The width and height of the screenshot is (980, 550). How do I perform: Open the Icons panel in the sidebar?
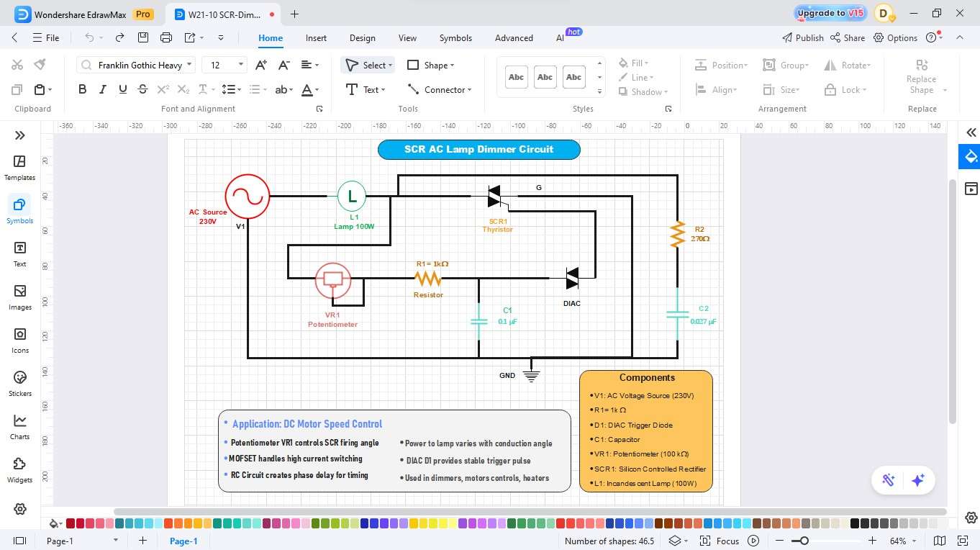(x=19, y=341)
